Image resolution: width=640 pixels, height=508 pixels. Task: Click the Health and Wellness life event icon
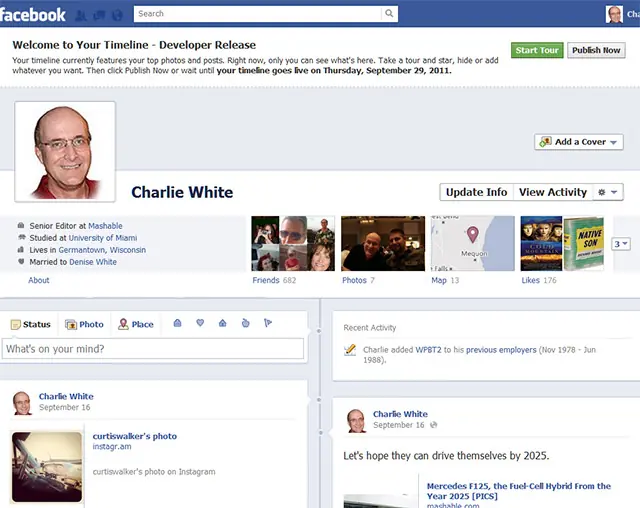245,323
